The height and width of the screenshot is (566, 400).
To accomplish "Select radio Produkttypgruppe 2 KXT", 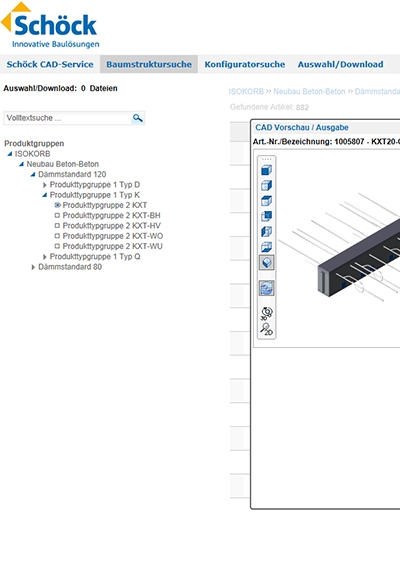I will 57,205.
